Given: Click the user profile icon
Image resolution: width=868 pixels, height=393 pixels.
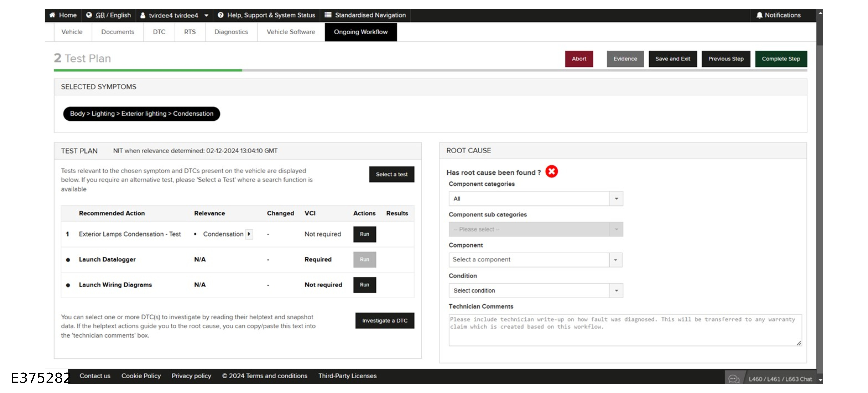Looking at the screenshot, I should point(143,16).
